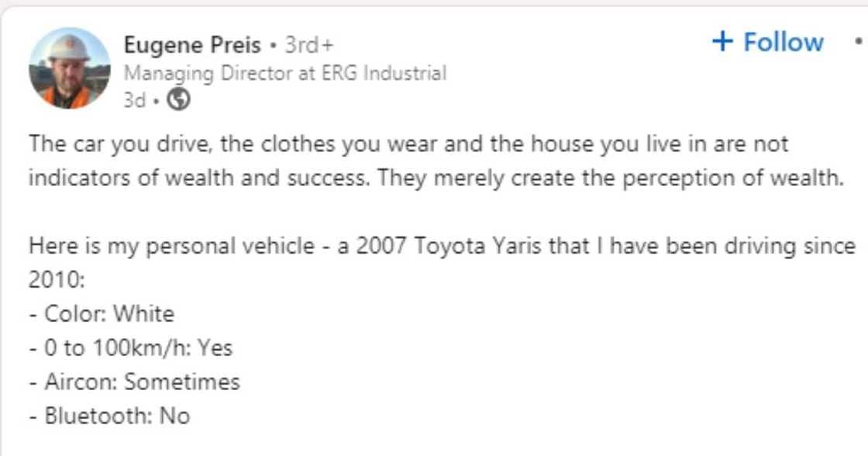Click the "Color: White" list line

point(102,314)
